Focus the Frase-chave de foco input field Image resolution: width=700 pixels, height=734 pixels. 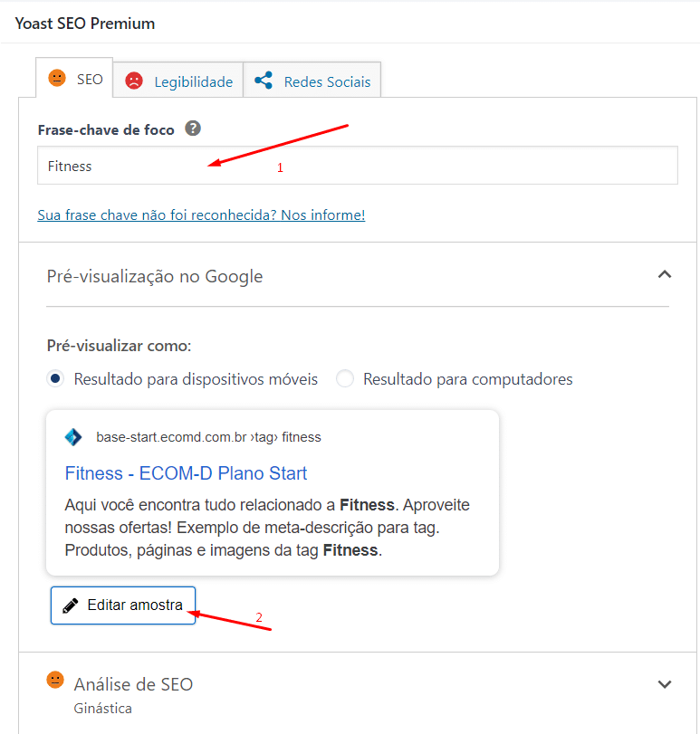tap(358, 166)
